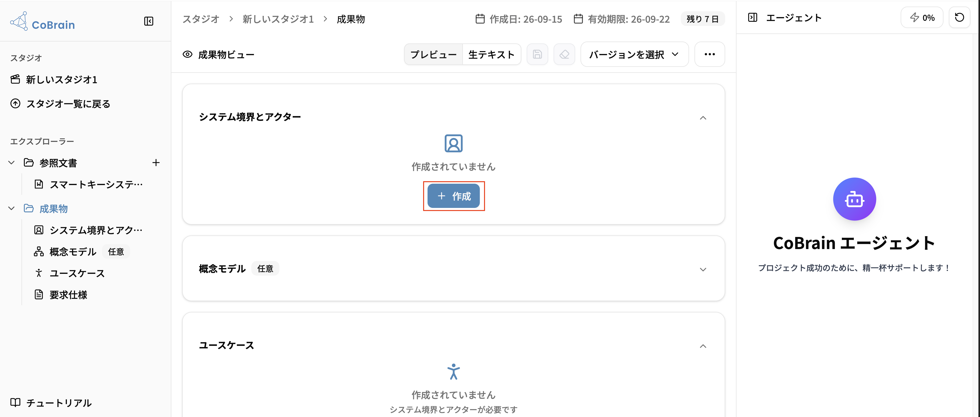
Task: Go back via スタジオ一覧に戻る
Action: 60,104
